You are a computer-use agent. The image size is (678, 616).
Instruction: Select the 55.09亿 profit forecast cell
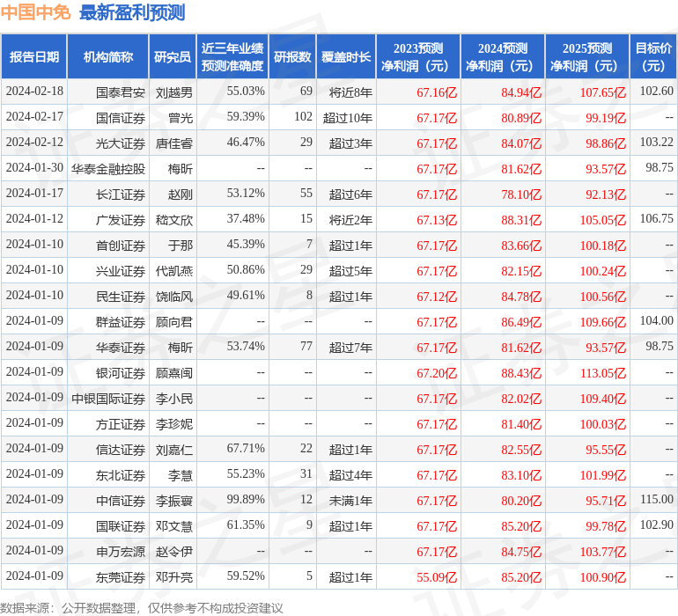coord(437,577)
